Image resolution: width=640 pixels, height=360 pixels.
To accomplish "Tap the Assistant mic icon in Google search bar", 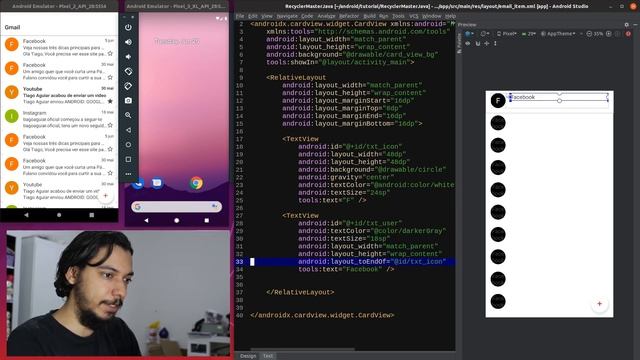I will [214, 207].
